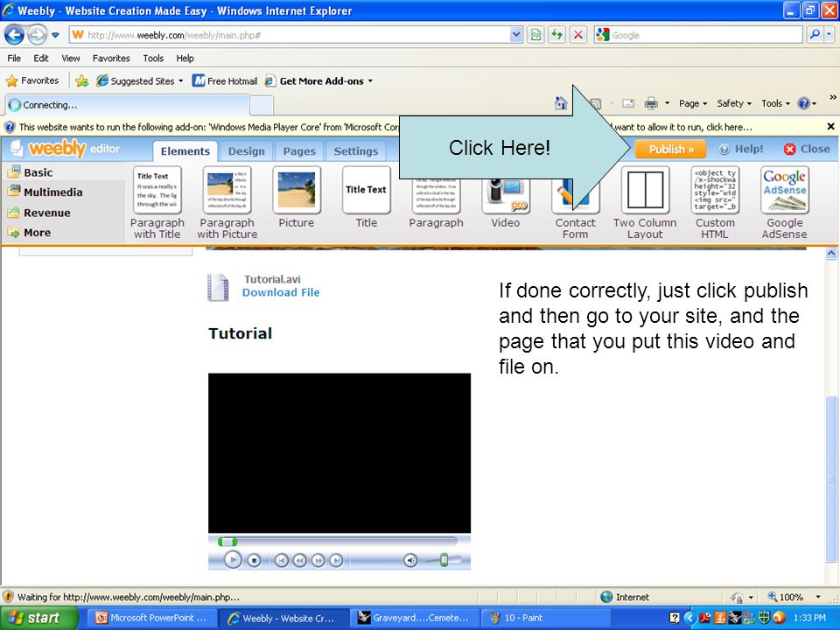This screenshot has height=630, width=840.
Task: Skip to previous track in media player
Action: coord(281,560)
